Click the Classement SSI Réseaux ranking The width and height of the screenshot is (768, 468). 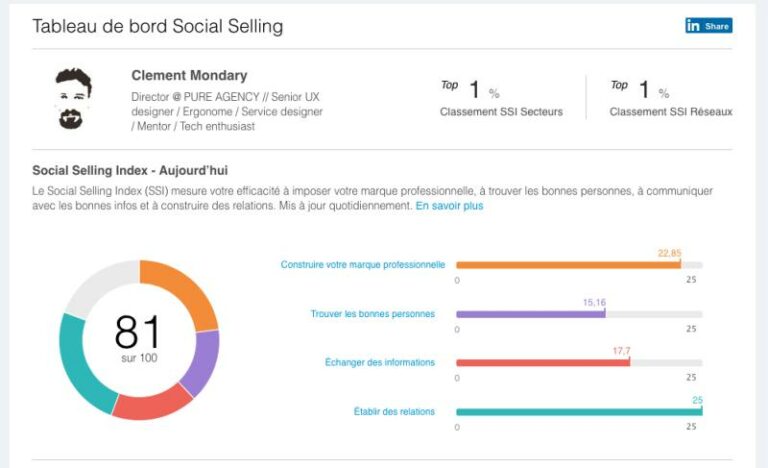(x=671, y=99)
